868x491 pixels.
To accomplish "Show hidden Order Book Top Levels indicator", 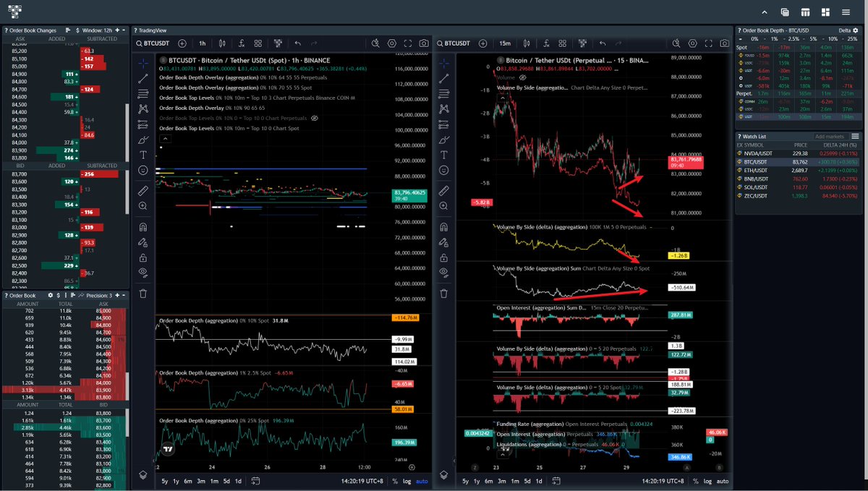I will [315, 118].
